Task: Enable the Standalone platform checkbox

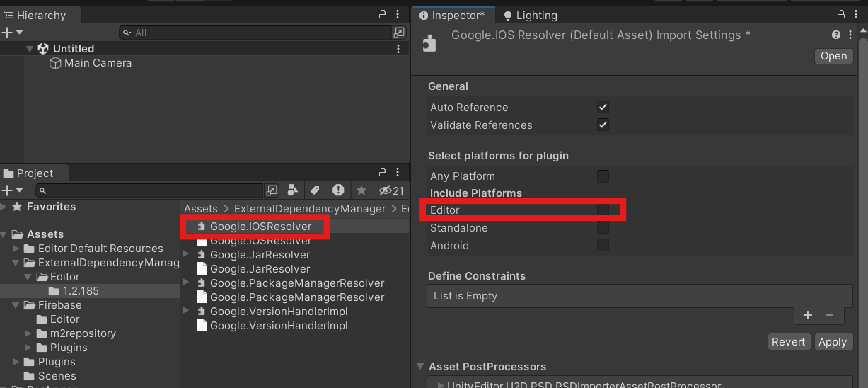Action: 603,227
